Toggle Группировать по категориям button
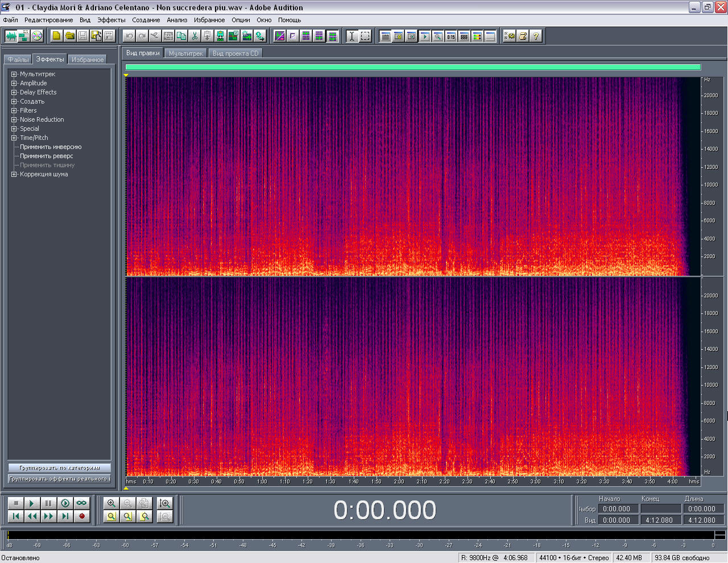The image size is (728, 563). [59, 467]
